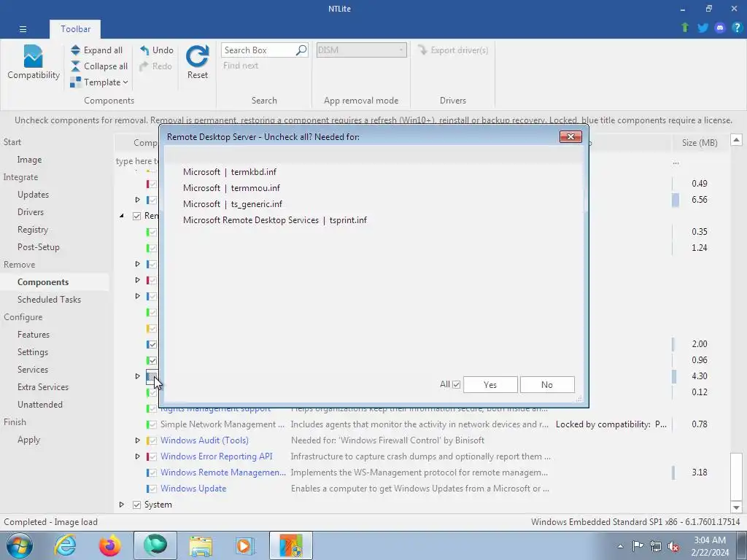
Task: Toggle Windows Error Reporting API checkbox
Action: click(152, 456)
